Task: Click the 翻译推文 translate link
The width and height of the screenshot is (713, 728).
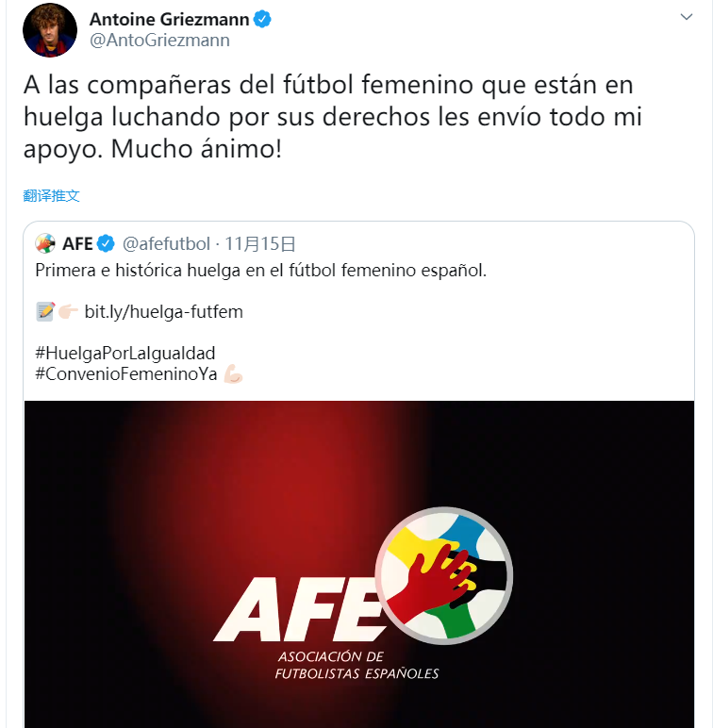Action: pyautogui.click(x=51, y=195)
